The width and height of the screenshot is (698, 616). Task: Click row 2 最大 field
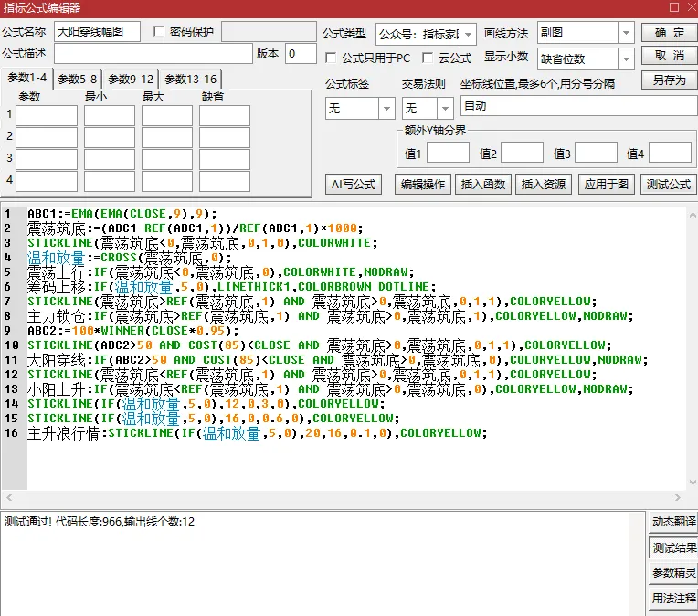click(x=167, y=138)
